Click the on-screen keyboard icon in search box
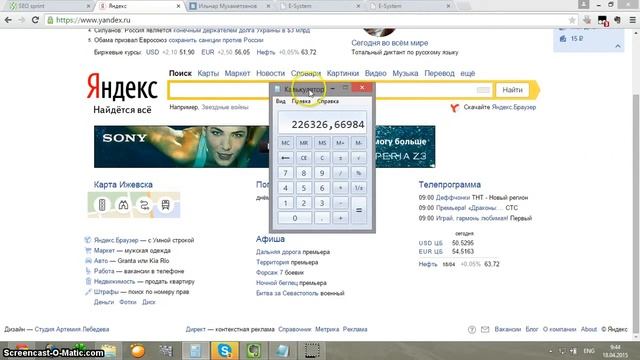This screenshot has height=360, width=640. coord(483,90)
